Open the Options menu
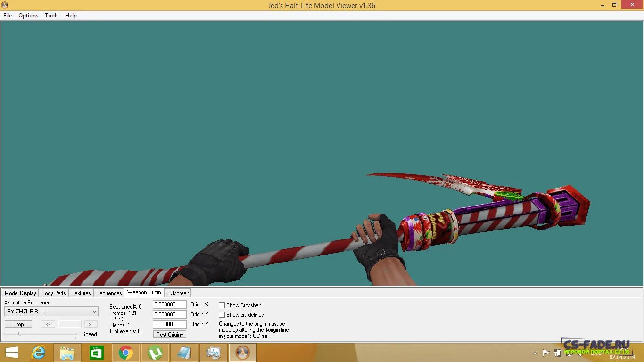This screenshot has width=644, height=362. [28, 16]
